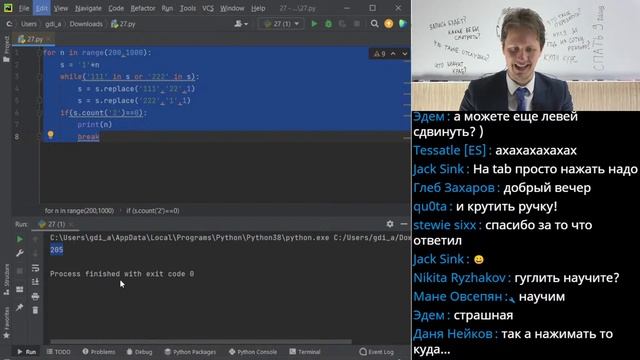Open the Project side panel
Screen dimensions: 640x360
coord(6,49)
